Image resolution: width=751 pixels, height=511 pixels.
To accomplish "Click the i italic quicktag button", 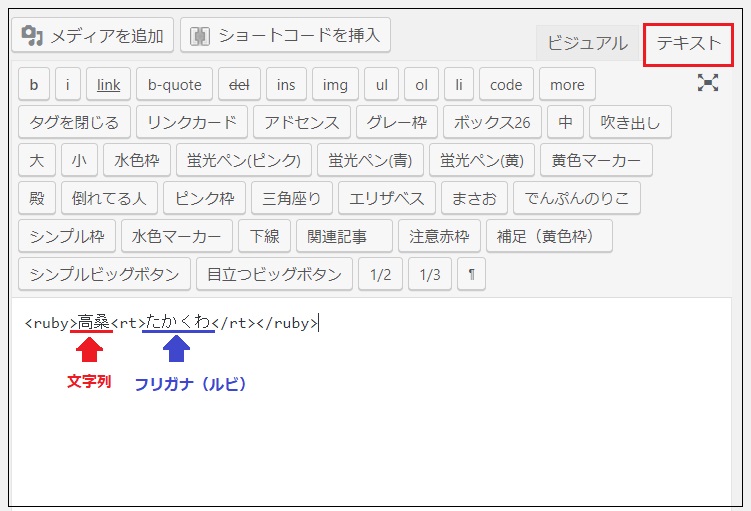I will (68, 84).
